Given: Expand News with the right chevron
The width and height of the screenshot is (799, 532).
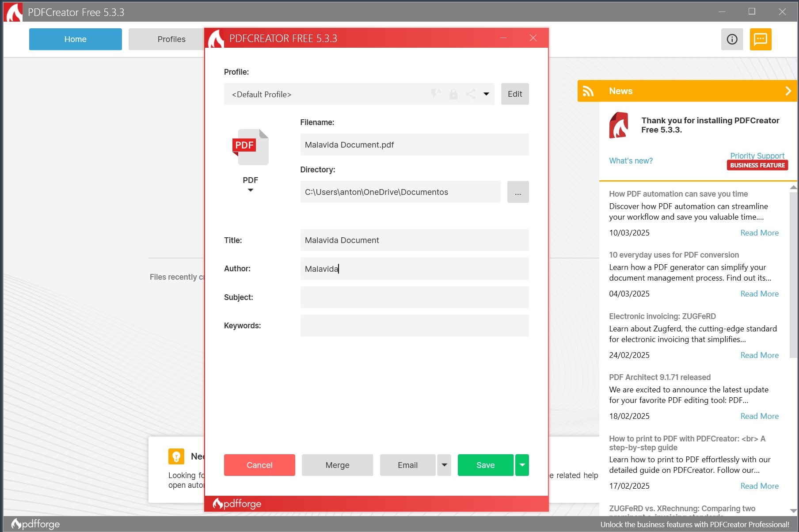Looking at the screenshot, I should pos(788,91).
